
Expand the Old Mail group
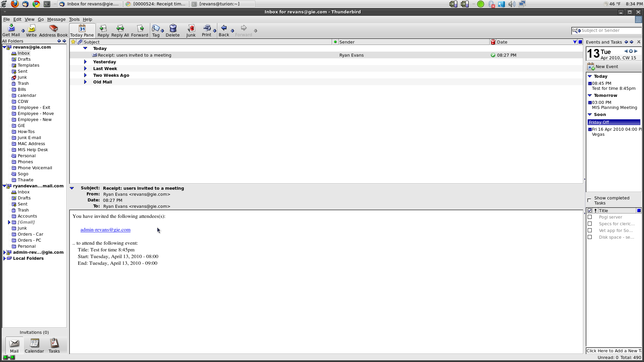tap(85, 82)
